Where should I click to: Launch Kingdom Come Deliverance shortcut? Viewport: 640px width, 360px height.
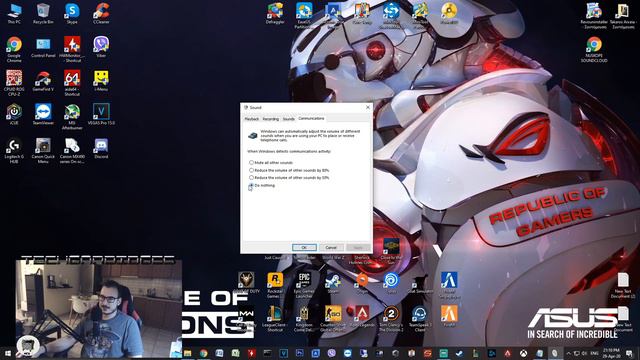[304, 318]
